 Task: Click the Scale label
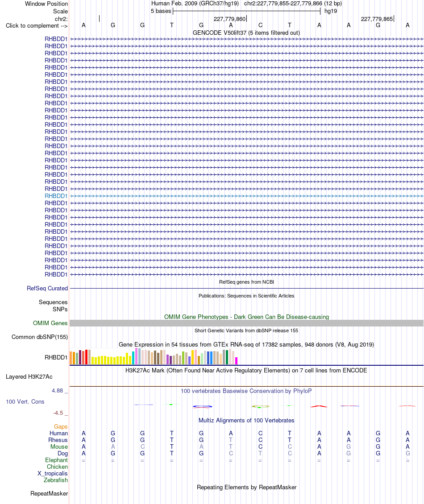(x=61, y=11)
